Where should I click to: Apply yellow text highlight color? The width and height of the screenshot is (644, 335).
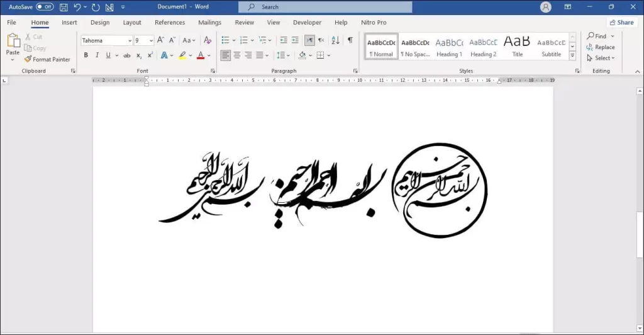182,55
